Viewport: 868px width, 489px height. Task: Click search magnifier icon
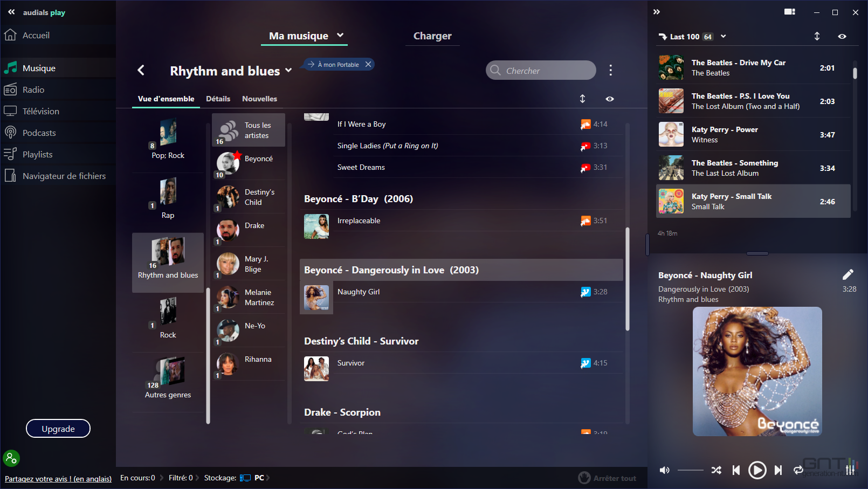point(495,70)
